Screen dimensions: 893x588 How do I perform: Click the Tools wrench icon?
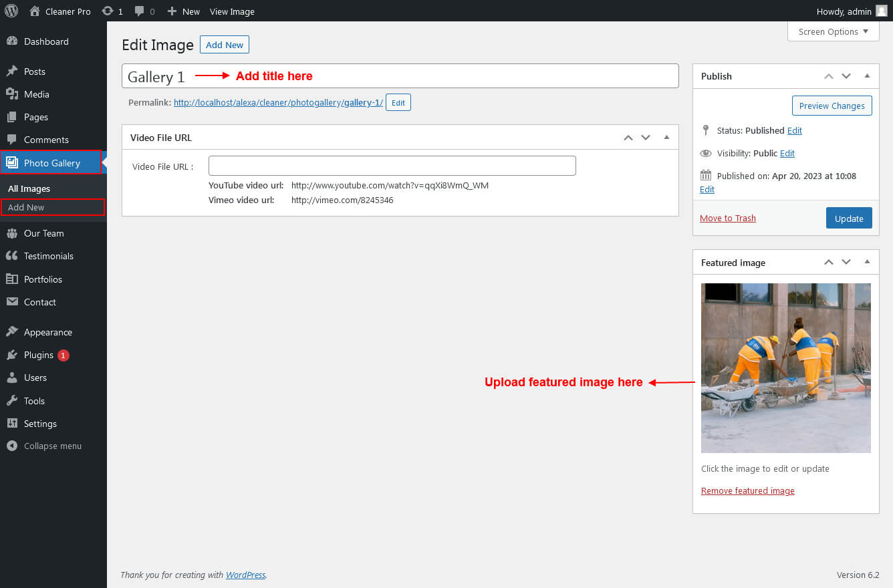pyautogui.click(x=12, y=401)
